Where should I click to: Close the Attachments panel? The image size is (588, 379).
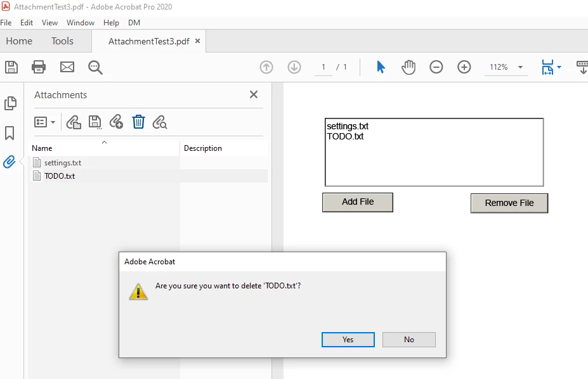click(x=254, y=94)
